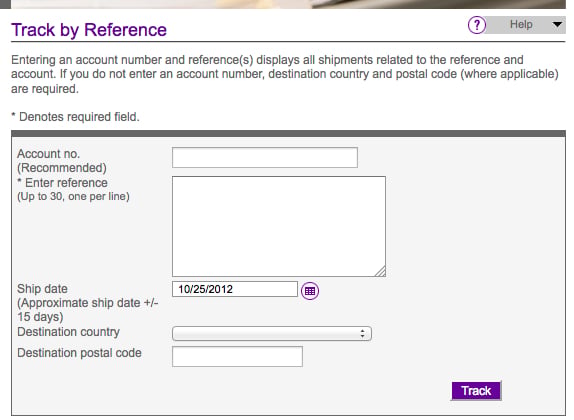This screenshot has height=420, width=574.
Task: Click the reference text area resize handle
Action: pos(380,271)
